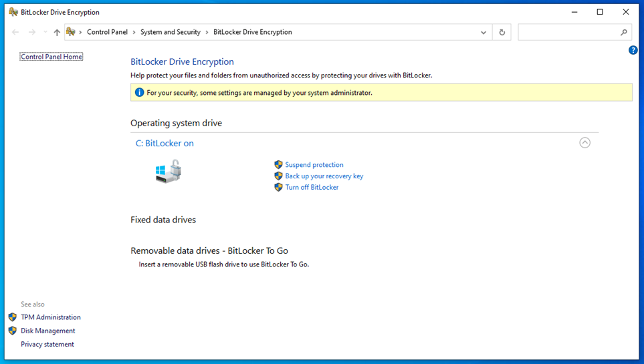Go to System and Security breadcrumb
The width and height of the screenshot is (644, 364).
point(171,32)
